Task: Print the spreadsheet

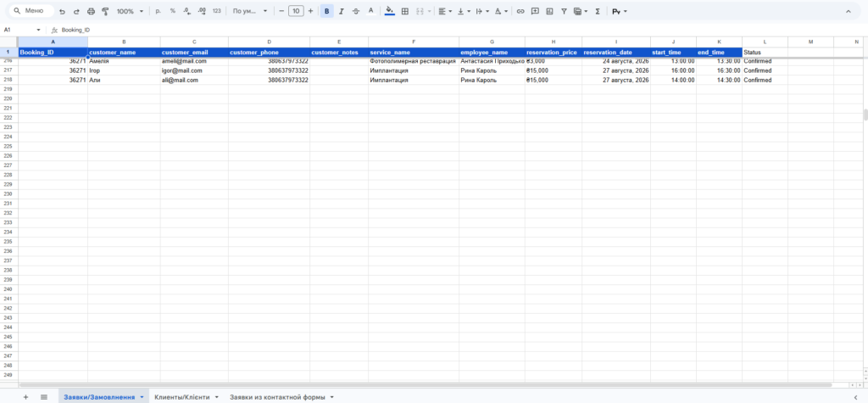Action: coord(91,11)
